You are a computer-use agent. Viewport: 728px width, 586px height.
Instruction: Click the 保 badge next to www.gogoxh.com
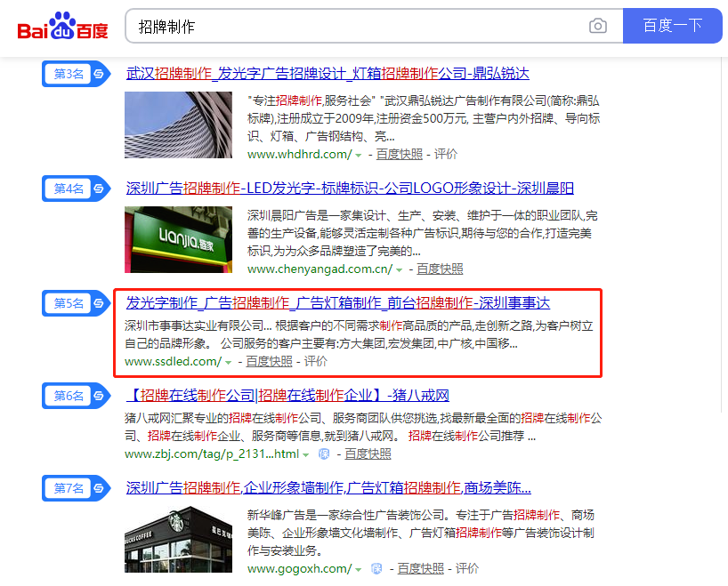click(x=377, y=568)
